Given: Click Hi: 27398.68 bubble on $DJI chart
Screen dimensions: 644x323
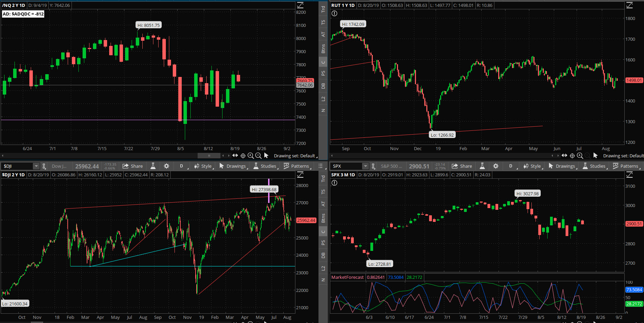Looking at the screenshot, I should click(264, 189).
